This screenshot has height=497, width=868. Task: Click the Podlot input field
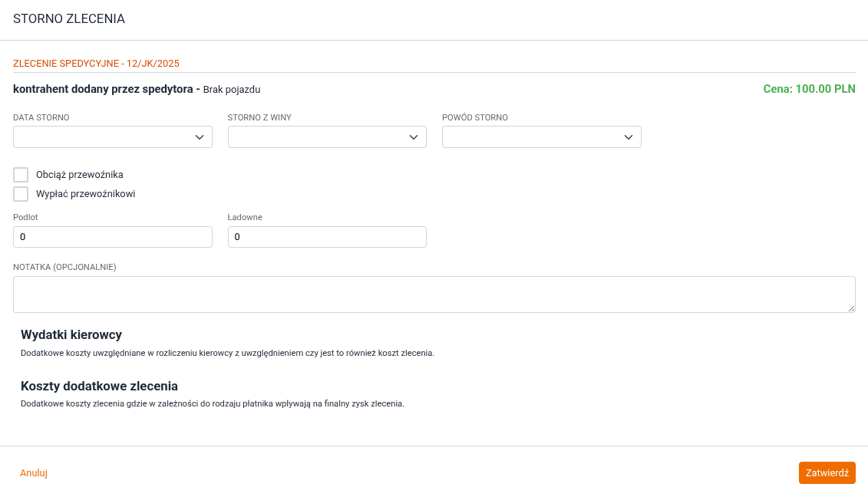(x=112, y=237)
